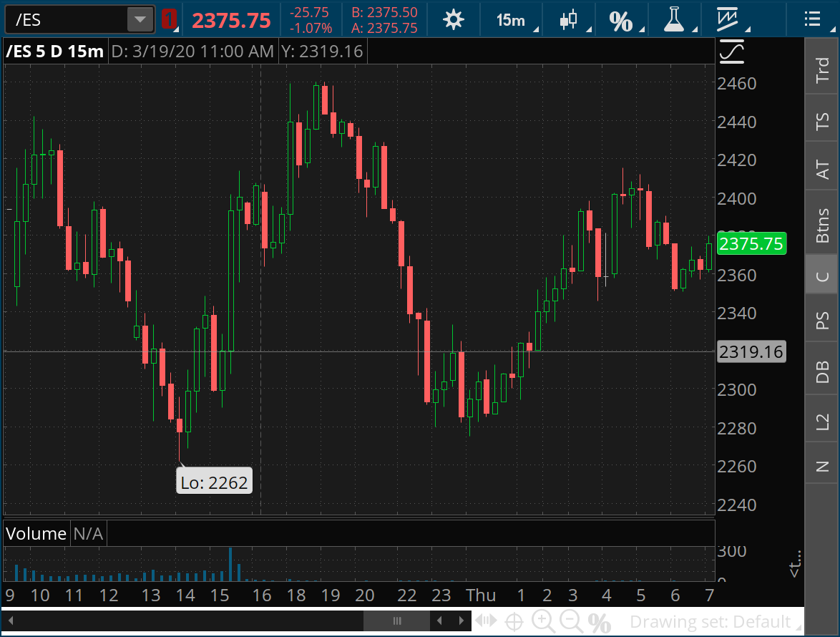Open the list menu icon at top right
Viewport: 840px width, 637px height.
813,19
